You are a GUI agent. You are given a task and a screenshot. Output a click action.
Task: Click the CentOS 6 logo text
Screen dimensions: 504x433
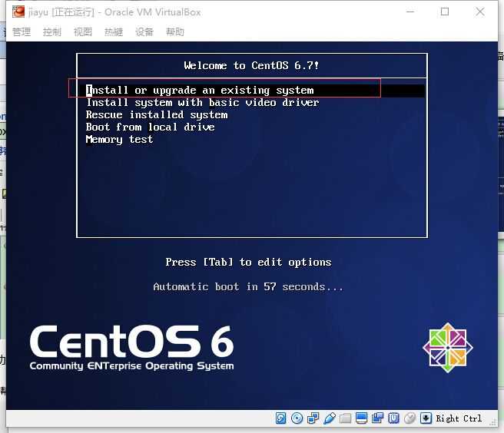pos(132,341)
